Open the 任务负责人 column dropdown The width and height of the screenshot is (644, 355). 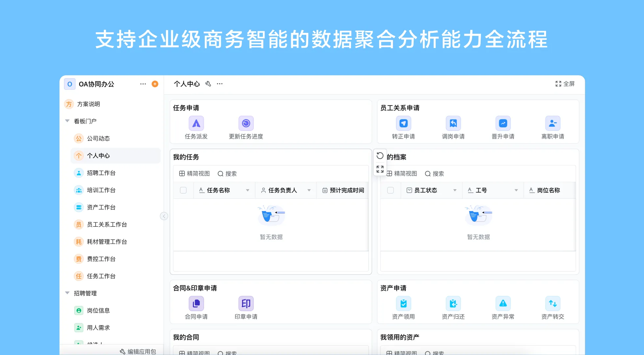(309, 190)
